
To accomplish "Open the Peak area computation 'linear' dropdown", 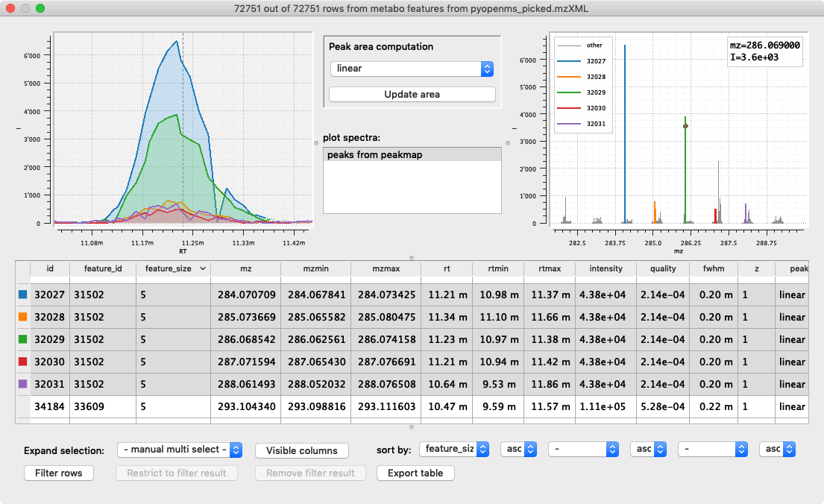I will [x=412, y=69].
